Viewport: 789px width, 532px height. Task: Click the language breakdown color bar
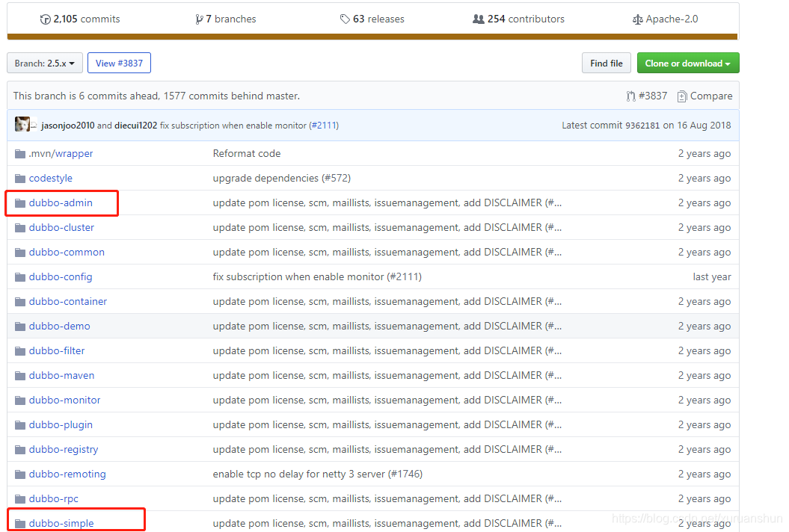[x=372, y=37]
